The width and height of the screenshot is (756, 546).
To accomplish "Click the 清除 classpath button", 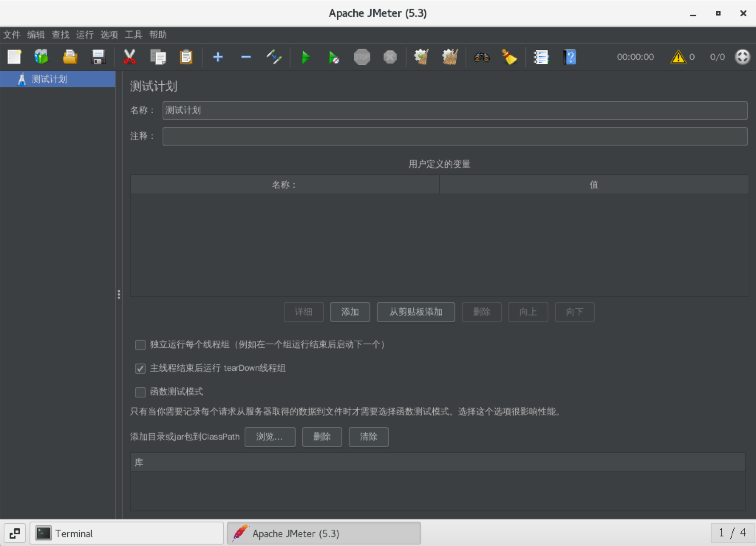I will coord(369,437).
